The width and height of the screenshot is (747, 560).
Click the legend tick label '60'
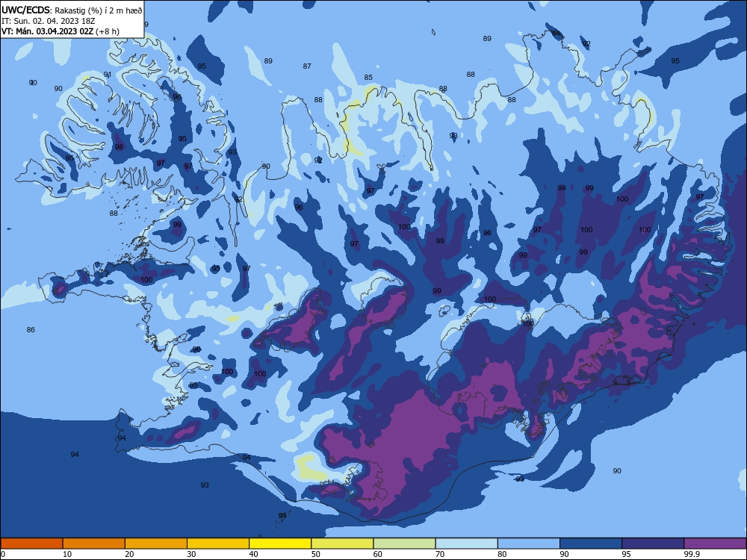(x=378, y=554)
